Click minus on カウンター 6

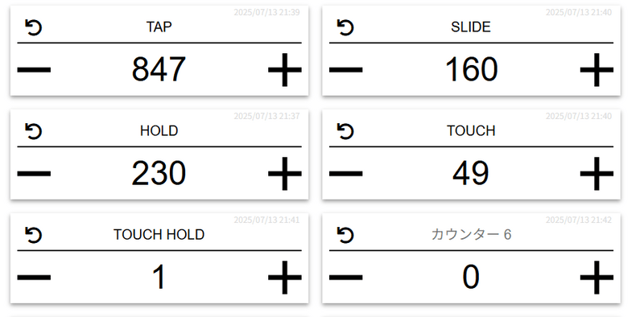tap(346, 277)
